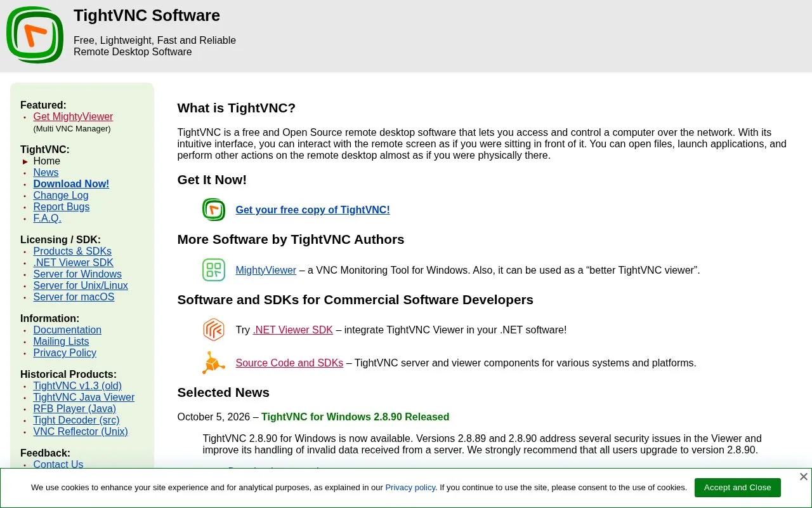Select Server for Windows in the sidebar

pyautogui.click(x=77, y=274)
